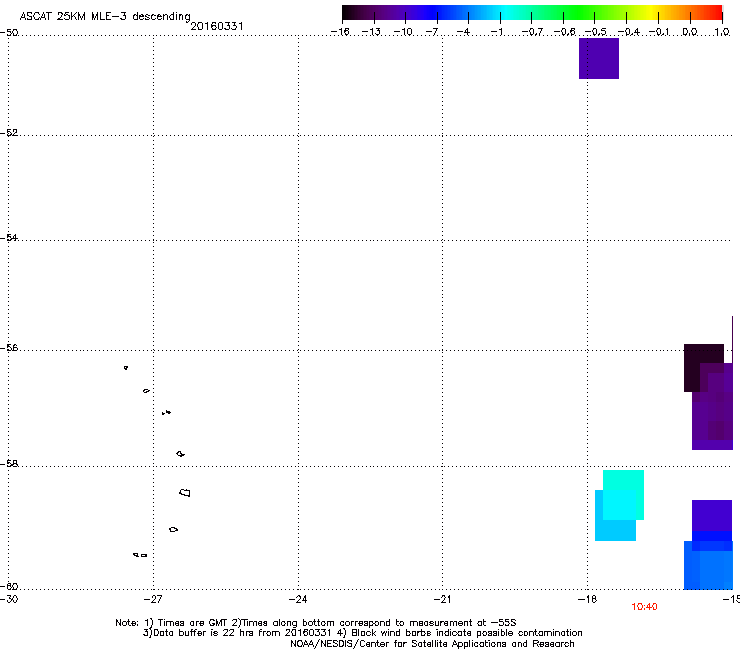
Task: Click the colorbar label -10
Action: (x=403, y=32)
